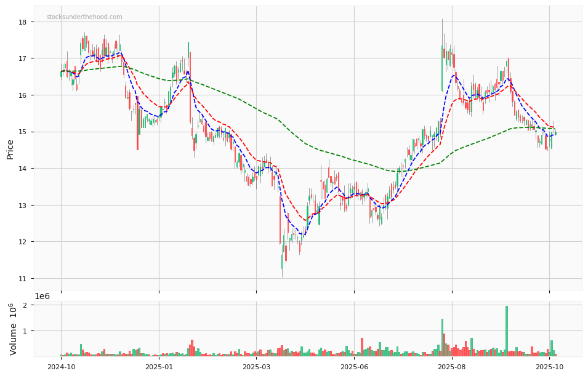
Task: Select the 2025-06 date label
Action: pyautogui.click(x=354, y=367)
